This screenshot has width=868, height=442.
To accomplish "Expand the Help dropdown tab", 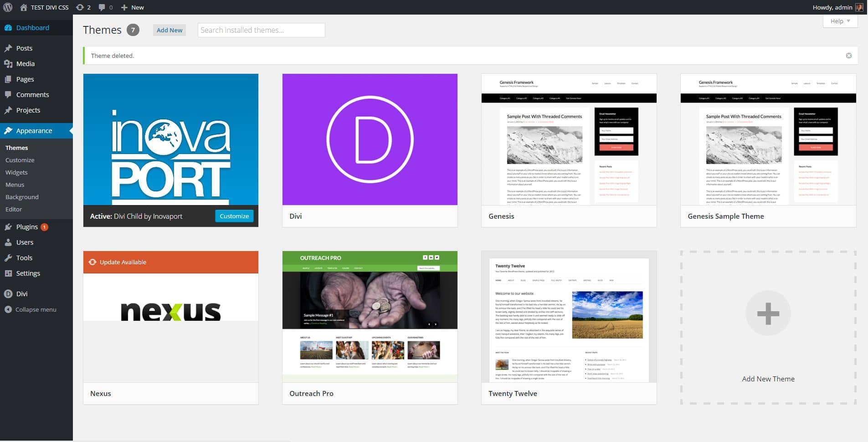I will click(x=840, y=21).
